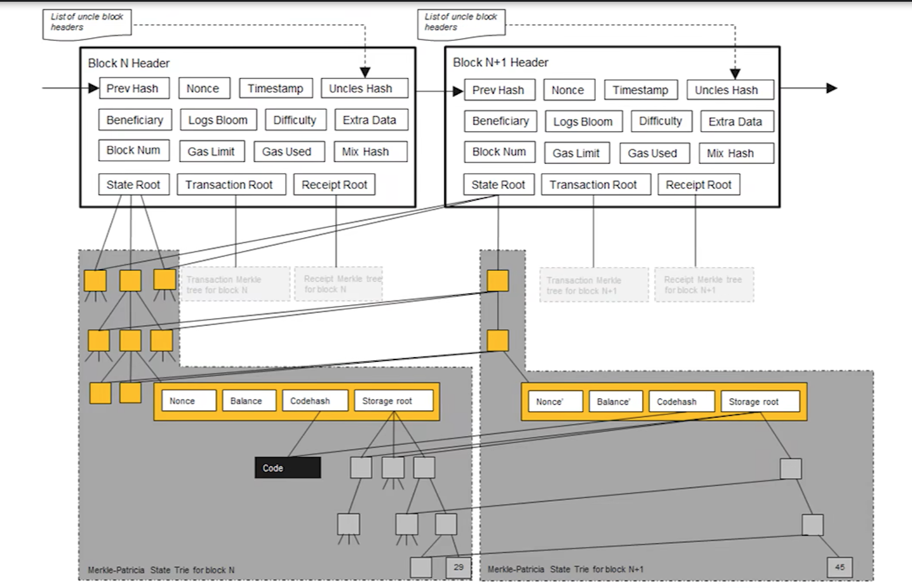912x588 pixels.
Task: Select Prev Hash in Block N+1 Header
Action: (499, 90)
